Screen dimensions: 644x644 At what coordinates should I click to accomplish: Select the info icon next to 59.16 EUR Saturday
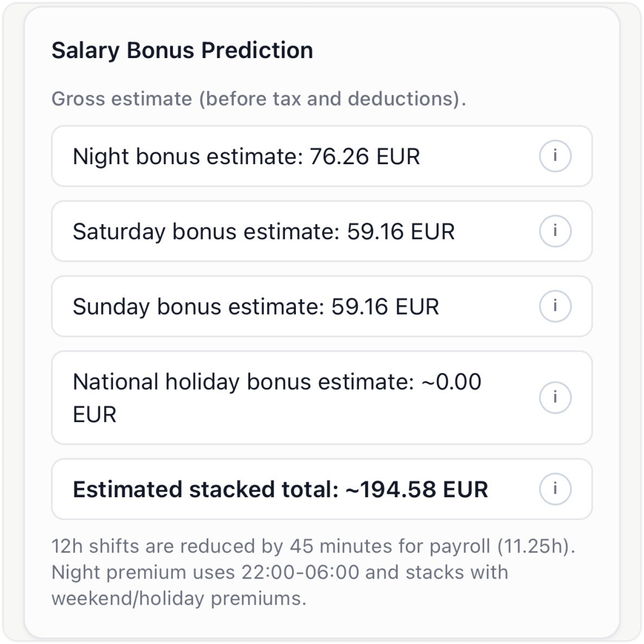point(555,231)
